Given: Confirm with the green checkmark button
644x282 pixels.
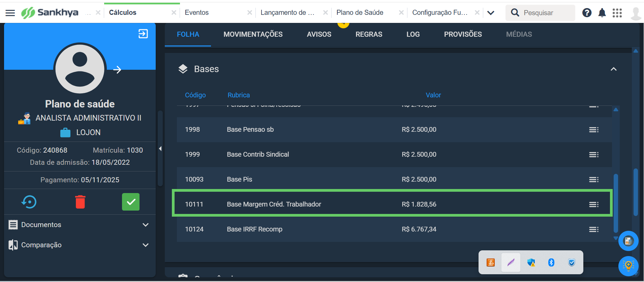Looking at the screenshot, I should (131, 202).
